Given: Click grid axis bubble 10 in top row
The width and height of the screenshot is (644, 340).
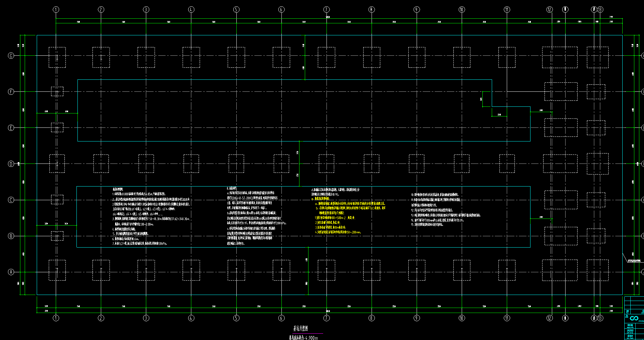Looking at the screenshot, I should click(462, 10).
